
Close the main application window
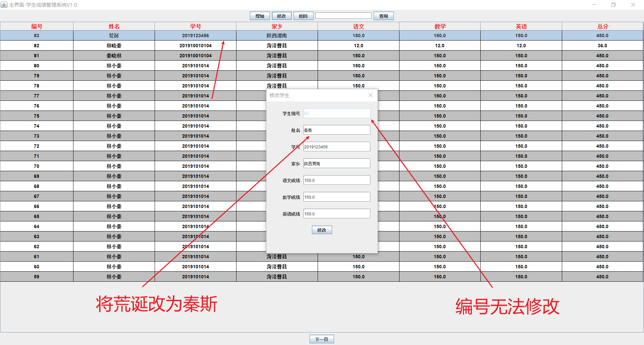coord(633,5)
